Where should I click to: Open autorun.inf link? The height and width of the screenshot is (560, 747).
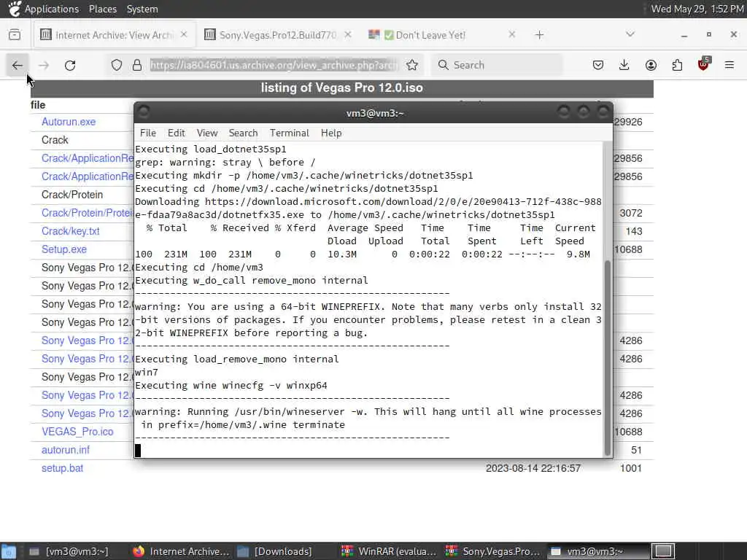65,450
